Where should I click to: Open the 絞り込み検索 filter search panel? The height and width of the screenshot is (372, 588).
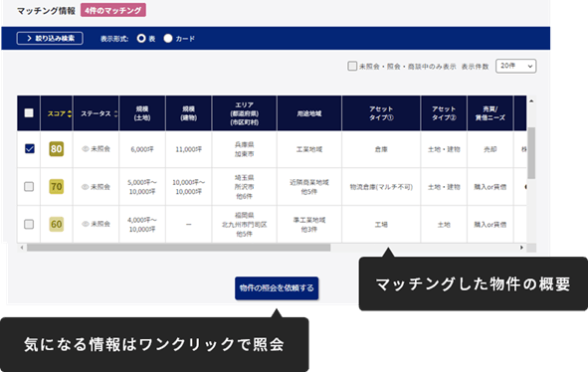[50, 38]
